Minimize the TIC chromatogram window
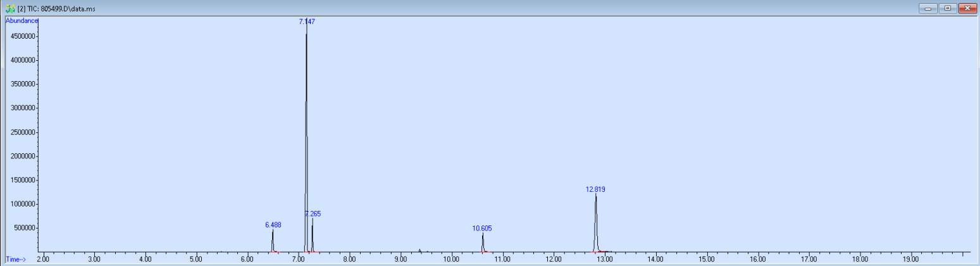 tap(929, 8)
